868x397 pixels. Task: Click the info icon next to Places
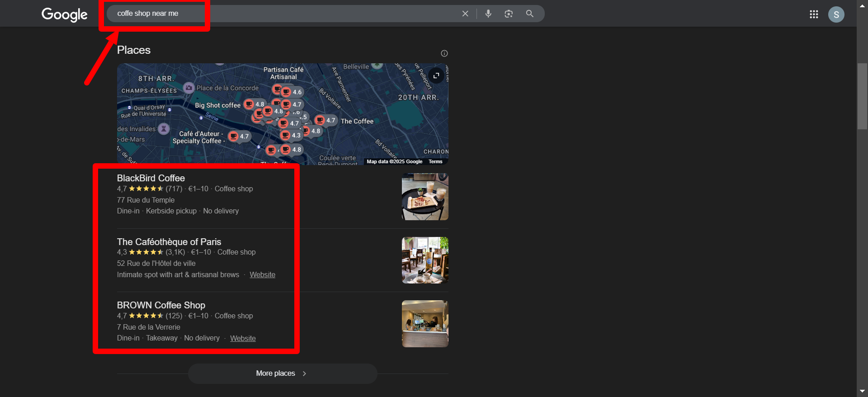(444, 53)
